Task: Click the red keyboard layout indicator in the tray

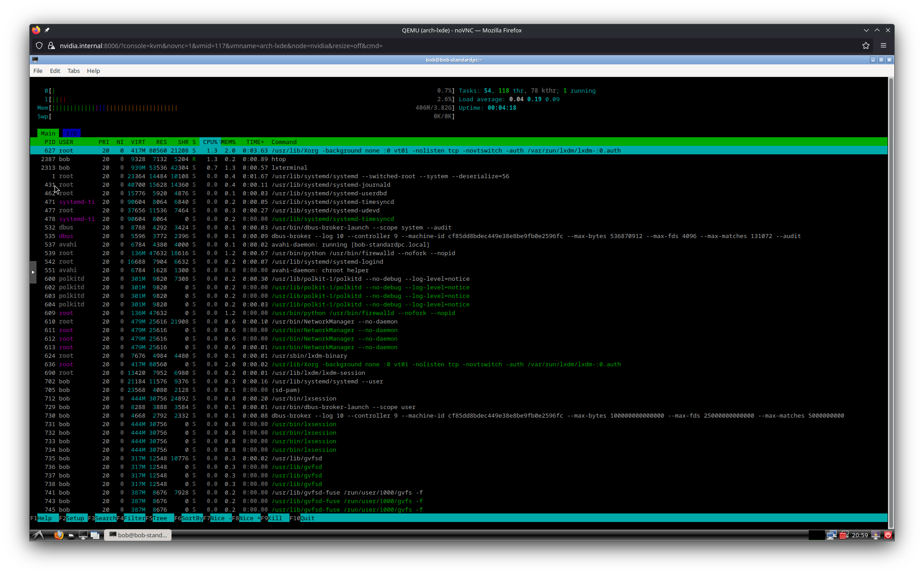Action: click(842, 535)
